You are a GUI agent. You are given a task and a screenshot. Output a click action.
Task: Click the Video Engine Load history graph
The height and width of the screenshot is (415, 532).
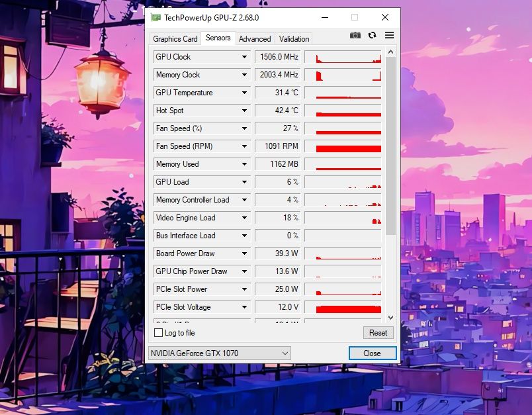point(343,218)
